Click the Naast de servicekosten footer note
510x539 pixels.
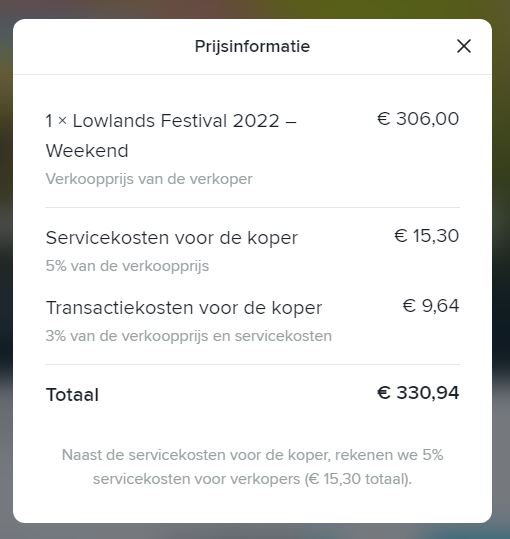pos(252,467)
